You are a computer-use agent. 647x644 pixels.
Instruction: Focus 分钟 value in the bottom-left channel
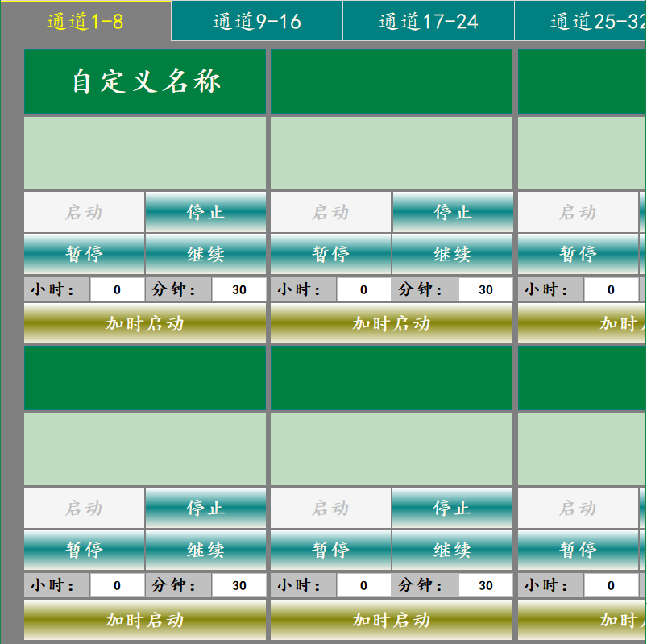239,585
